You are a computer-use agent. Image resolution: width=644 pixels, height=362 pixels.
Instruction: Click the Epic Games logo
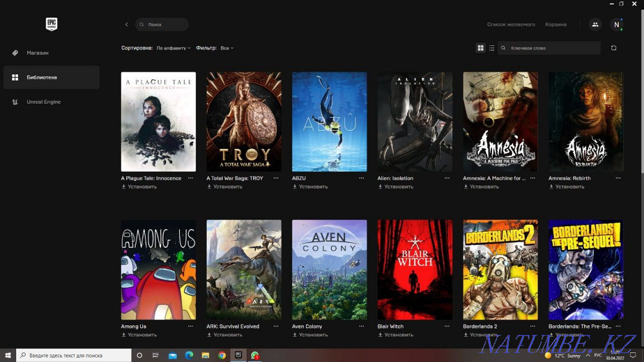(x=52, y=24)
